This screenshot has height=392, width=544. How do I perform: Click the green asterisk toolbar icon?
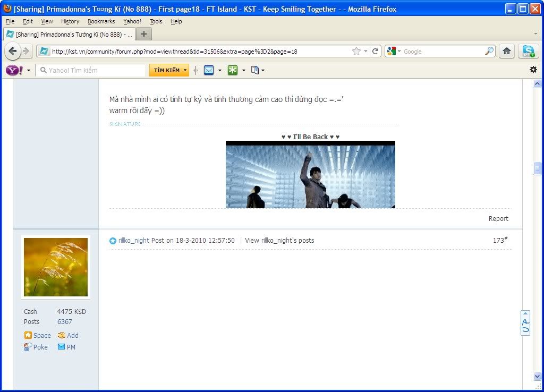coord(233,71)
